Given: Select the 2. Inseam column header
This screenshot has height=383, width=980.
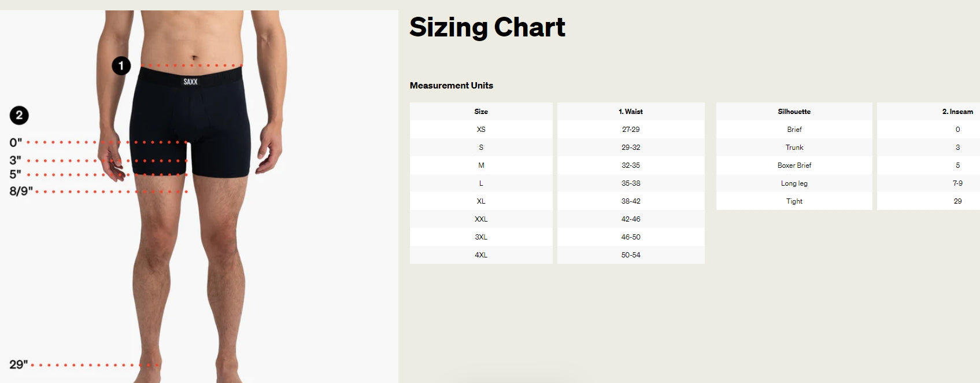Looking at the screenshot, I should point(957,112).
